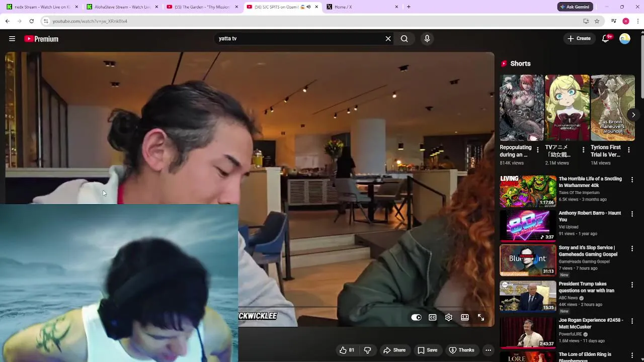Toggle the autoplay switch in player
This screenshot has width=644, height=362.
point(416,317)
